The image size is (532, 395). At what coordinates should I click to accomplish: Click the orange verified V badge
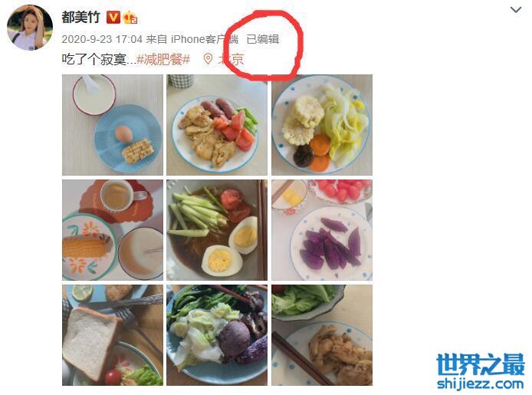113,18
